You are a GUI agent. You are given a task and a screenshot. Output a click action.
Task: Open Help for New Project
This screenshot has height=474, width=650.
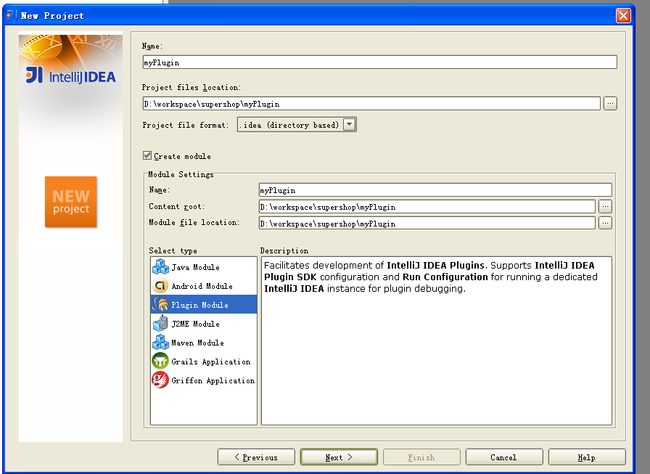587,457
